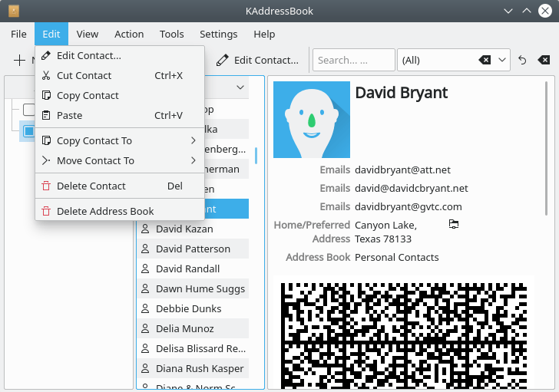Select Debbie Dunks in the contact list

188,308
